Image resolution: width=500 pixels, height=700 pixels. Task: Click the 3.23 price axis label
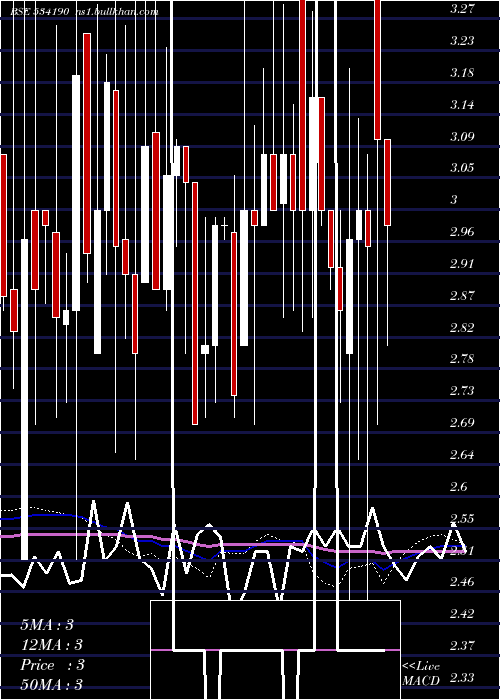(x=460, y=41)
